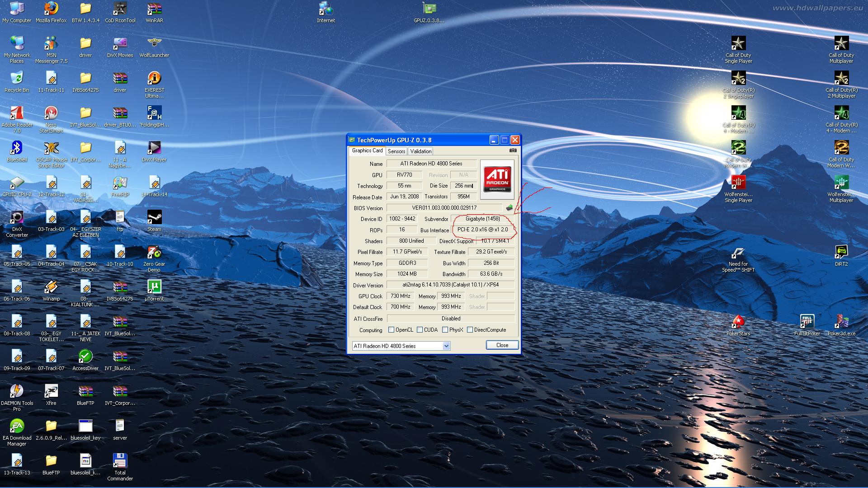Minimize the GPU-Z window
This screenshot has width=868, height=488.
[x=494, y=140]
